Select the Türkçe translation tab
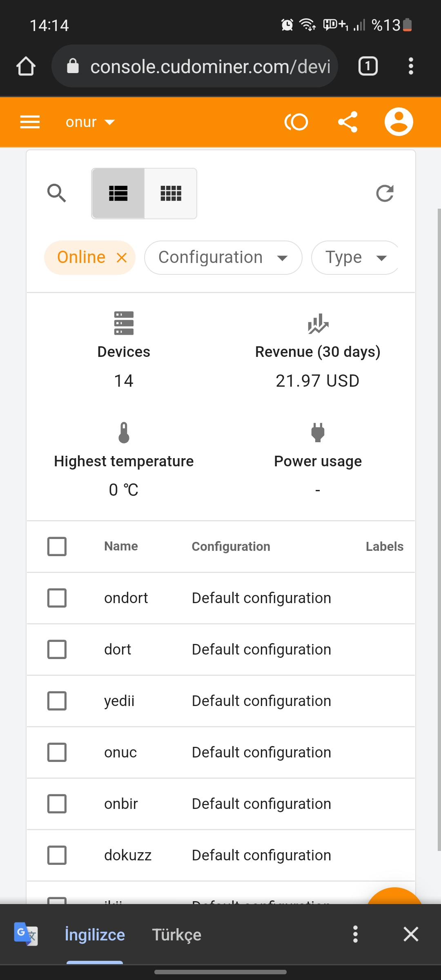 [x=177, y=935]
